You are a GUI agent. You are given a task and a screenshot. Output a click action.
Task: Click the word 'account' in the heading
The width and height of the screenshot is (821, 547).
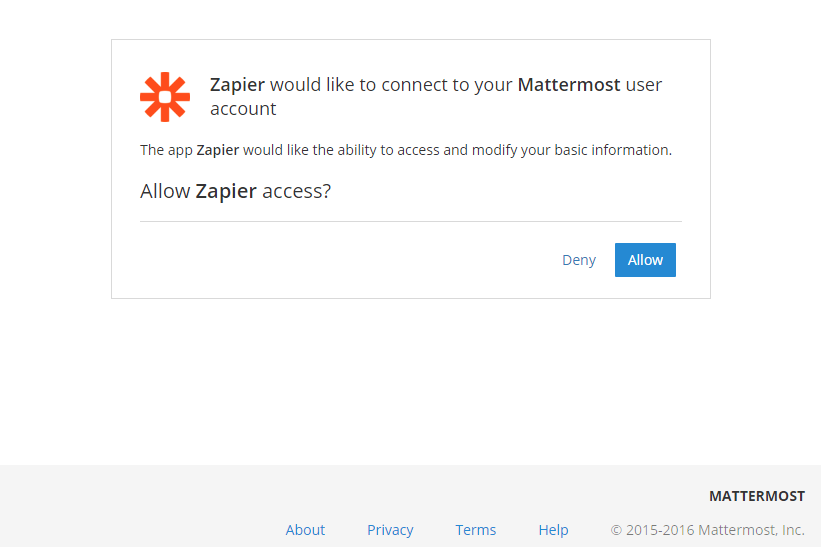(243, 109)
